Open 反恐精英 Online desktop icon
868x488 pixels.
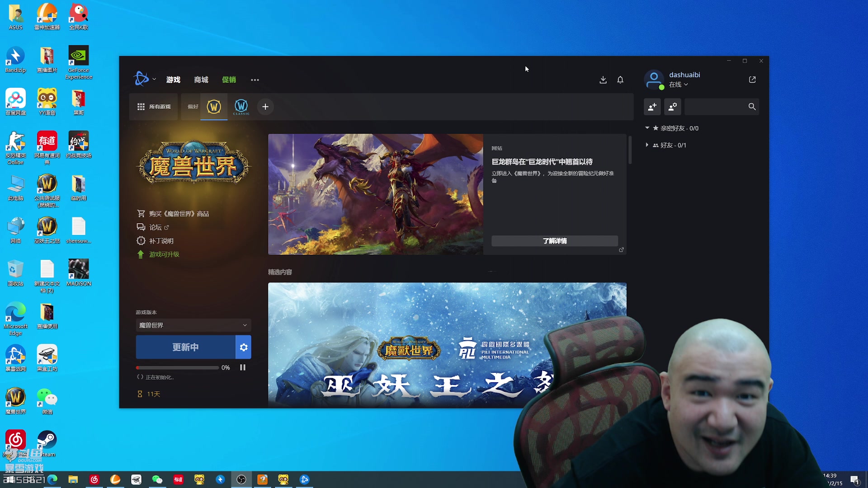(15, 147)
